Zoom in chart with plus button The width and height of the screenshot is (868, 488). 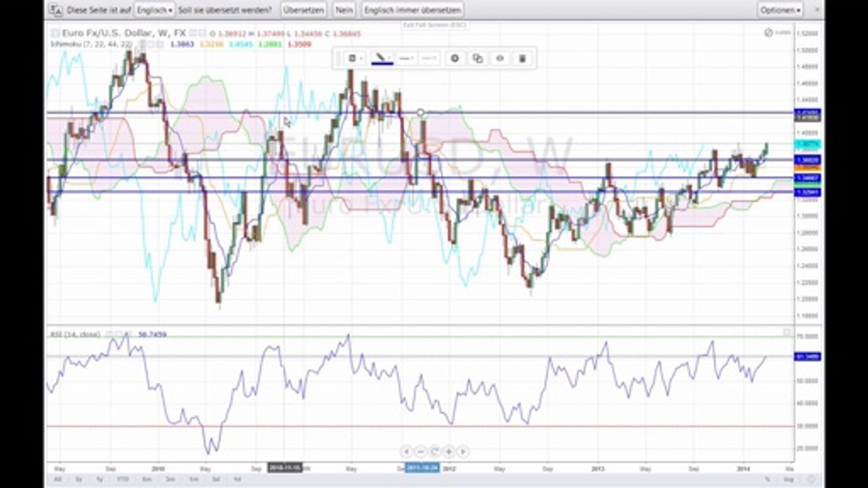(448, 451)
